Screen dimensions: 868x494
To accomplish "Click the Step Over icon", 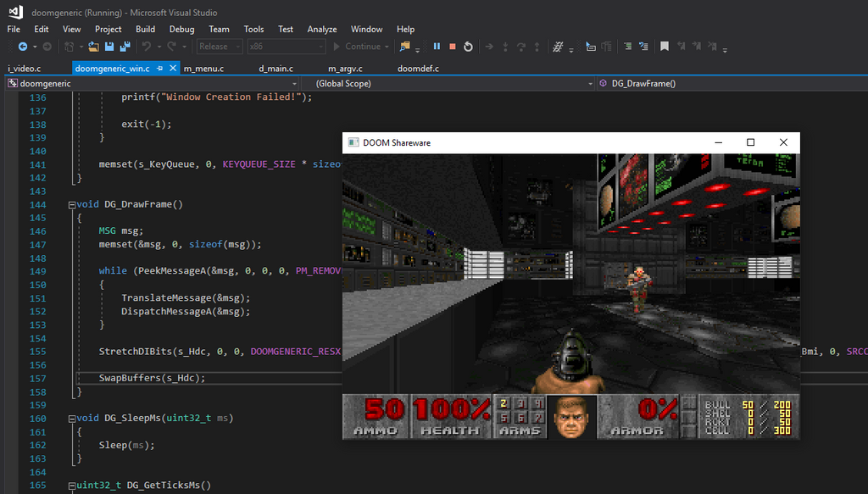I will pos(521,47).
